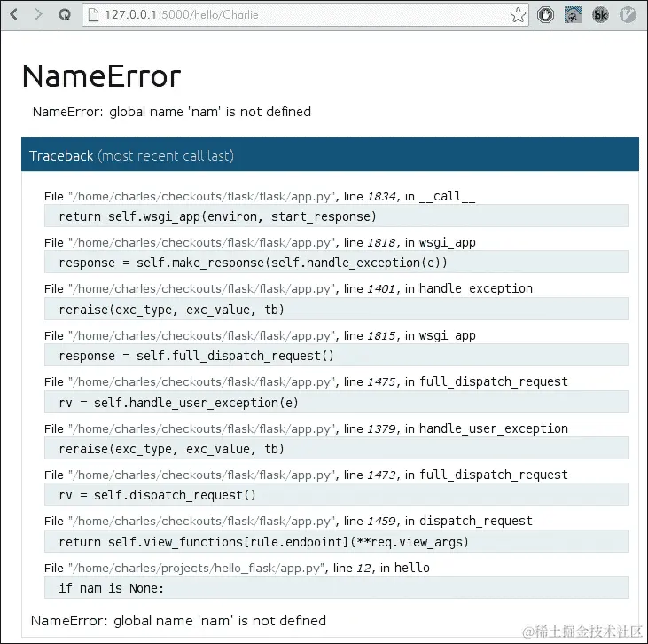Click the frame header line 1473 in full_dispatch_request
648x644 pixels.
[306, 475]
